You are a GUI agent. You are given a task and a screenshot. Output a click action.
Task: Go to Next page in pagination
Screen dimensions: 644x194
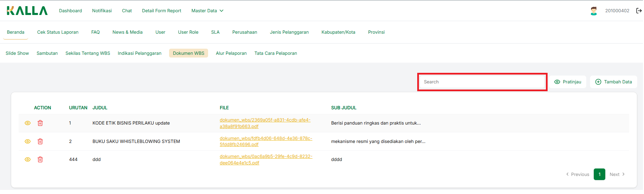click(617, 175)
